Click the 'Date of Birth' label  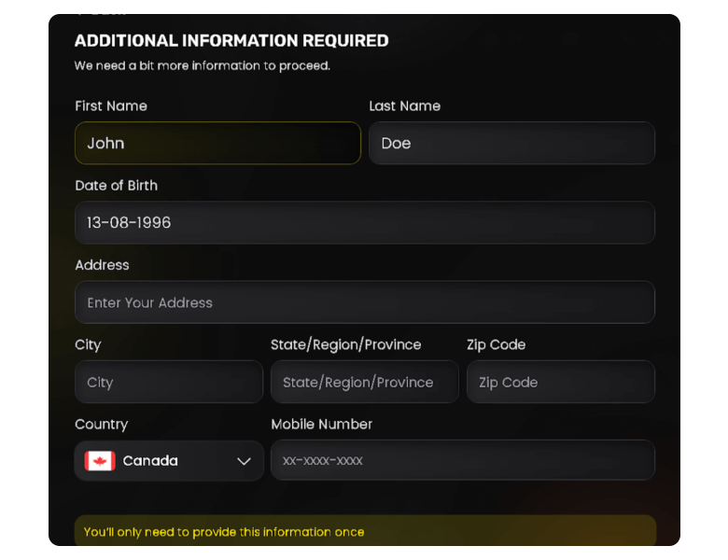pyautogui.click(x=116, y=186)
